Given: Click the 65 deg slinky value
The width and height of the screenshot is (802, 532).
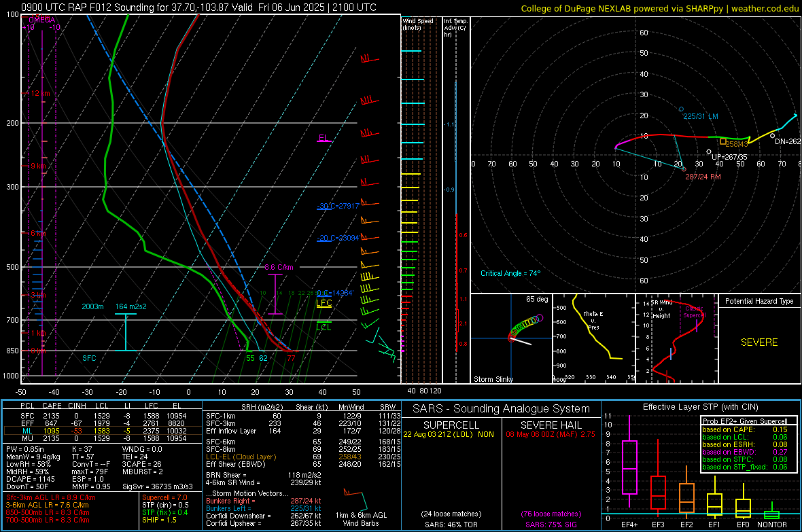Looking at the screenshot, I should point(537,299).
